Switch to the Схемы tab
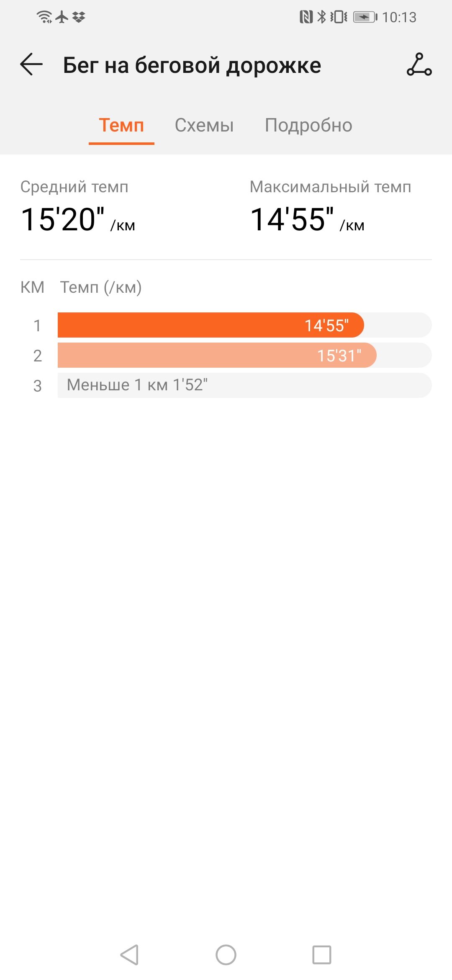 (x=204, y=125)
